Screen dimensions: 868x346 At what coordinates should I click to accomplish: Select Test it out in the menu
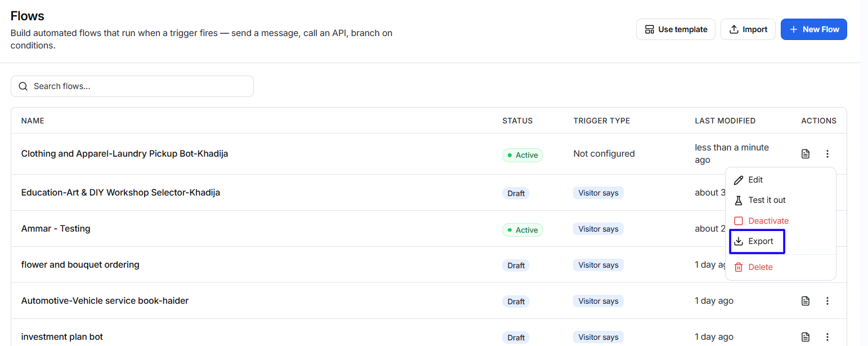point(781,200)
